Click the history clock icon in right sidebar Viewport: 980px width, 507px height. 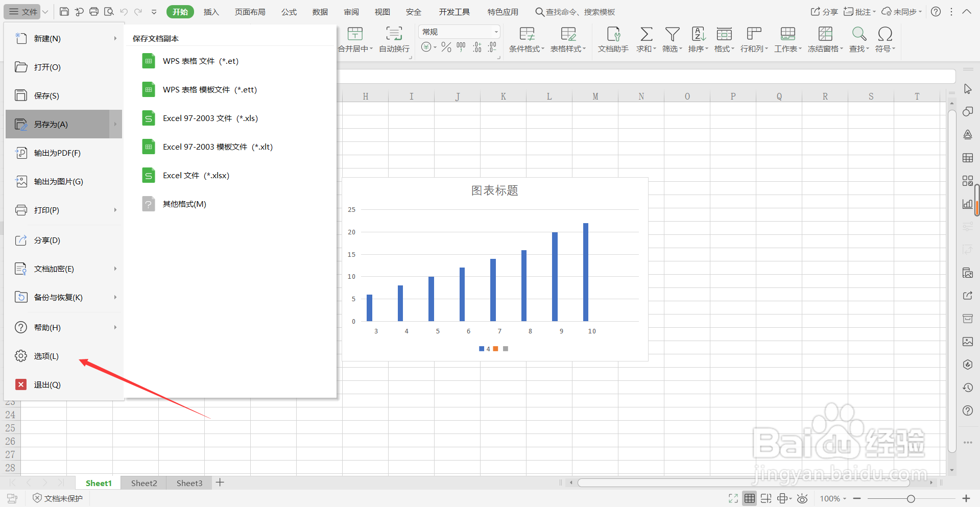coord(968,388)
